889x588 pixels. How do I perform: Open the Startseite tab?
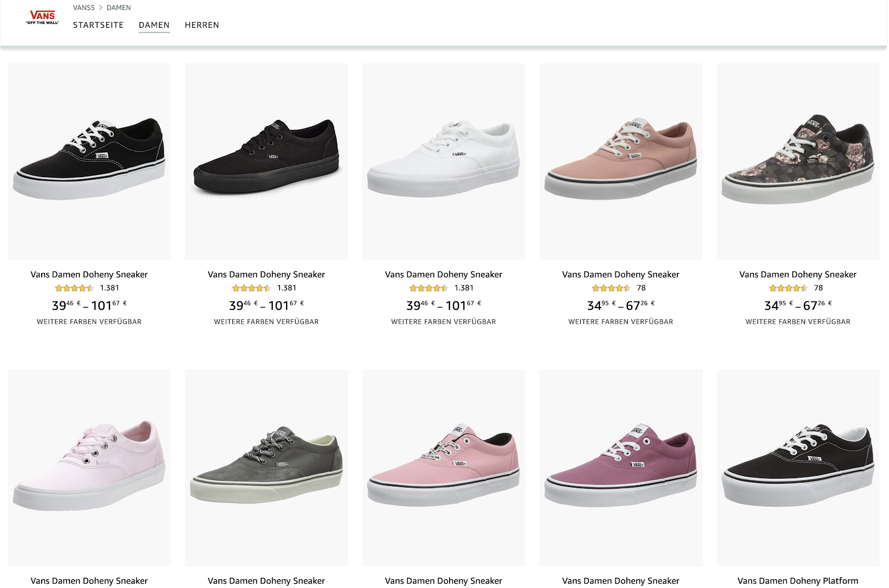[98, 25]
